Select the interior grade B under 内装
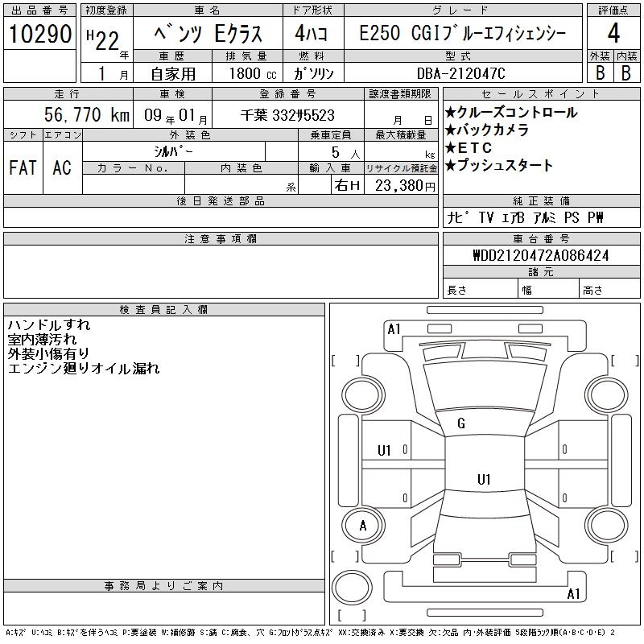Viewport: 644px width, 644px height. (x=625, y=72)
